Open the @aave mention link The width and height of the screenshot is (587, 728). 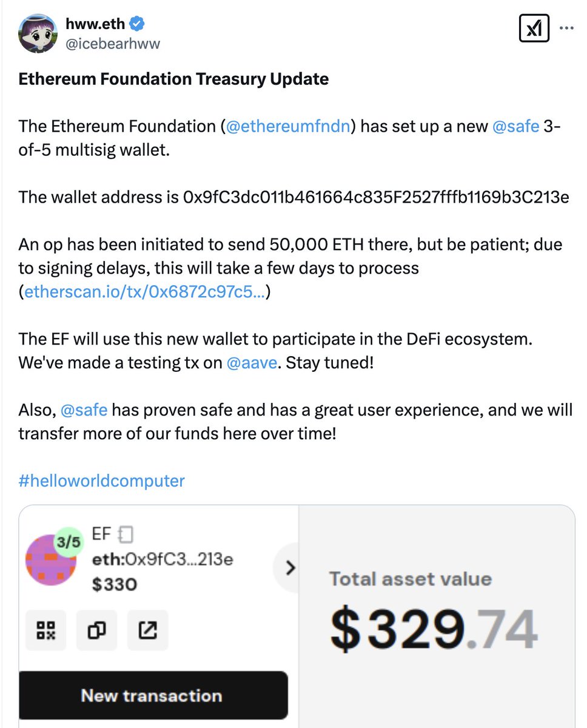[252, 363]
